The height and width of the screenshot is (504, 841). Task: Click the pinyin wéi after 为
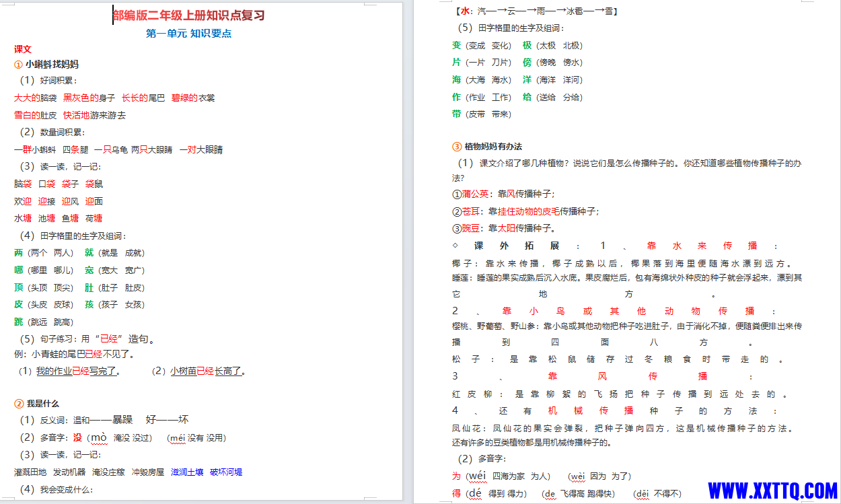tap(478, 476)
